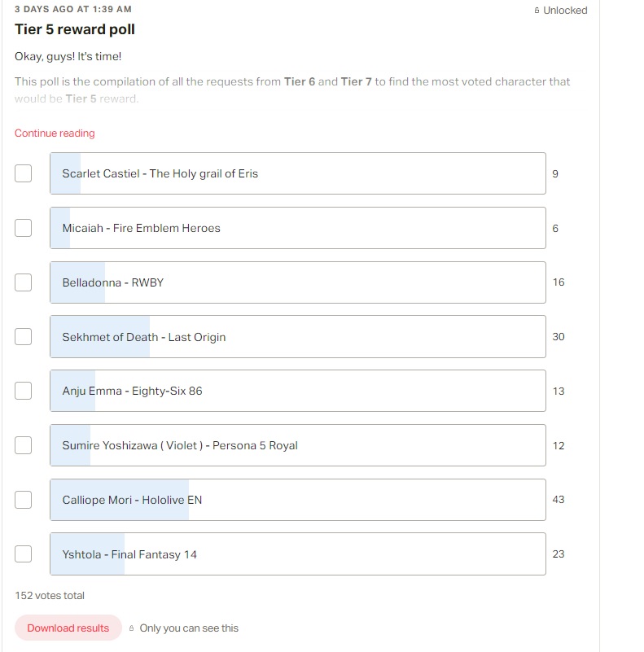Click the Sumire Yoshizawa option bar
This screenshot has width=644, height=652.
pos(298,445)
